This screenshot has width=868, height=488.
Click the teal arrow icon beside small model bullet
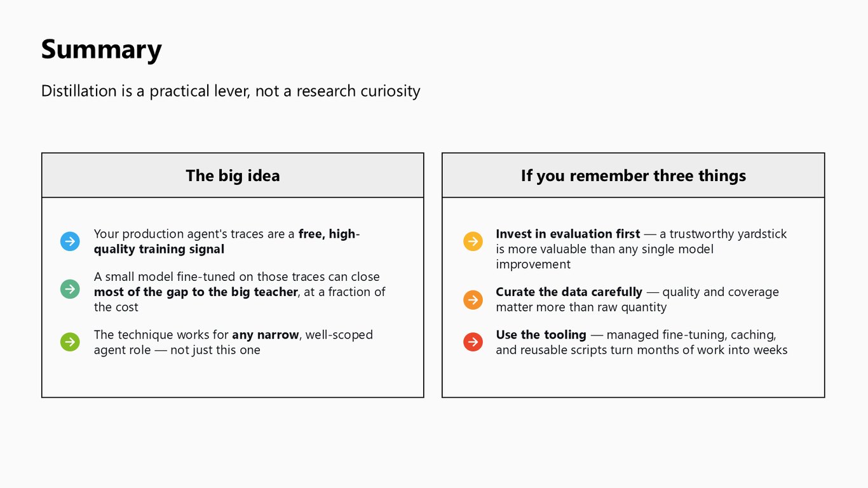coord(70,289)
